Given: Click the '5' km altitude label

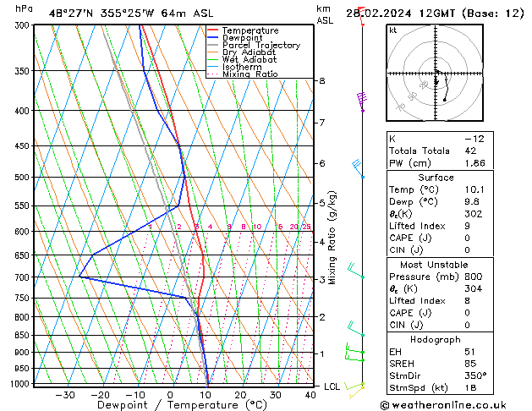Looking at the screenshot, I should point(322,203).
